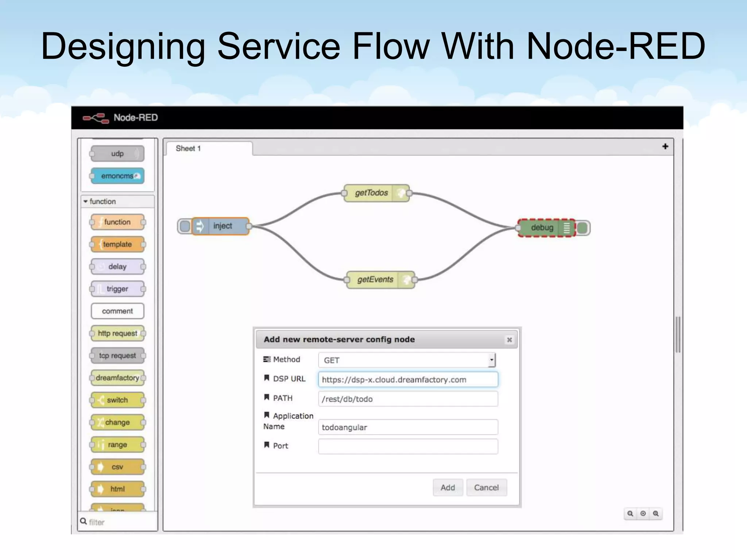Screen dimensions: 747x560
Task: Select the udp palette node
Action: pyautogui.click(x=117, y=153)
